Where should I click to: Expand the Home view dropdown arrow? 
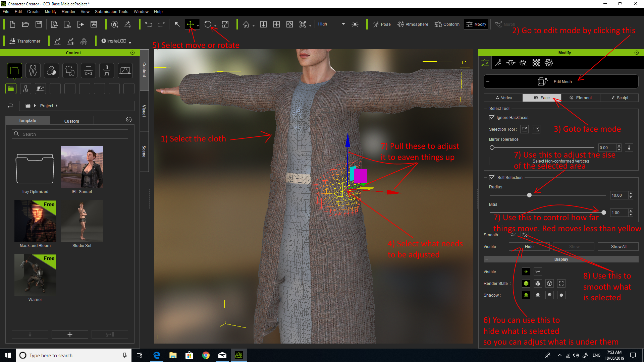254,26
